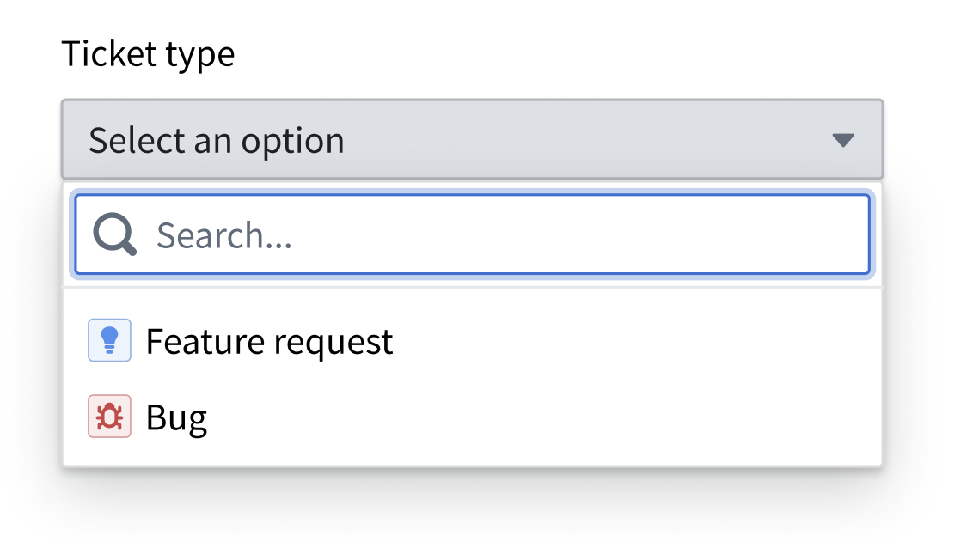Choose Bug from the list
This screenshot has height=560, width=973.
[x=177, y=417]
